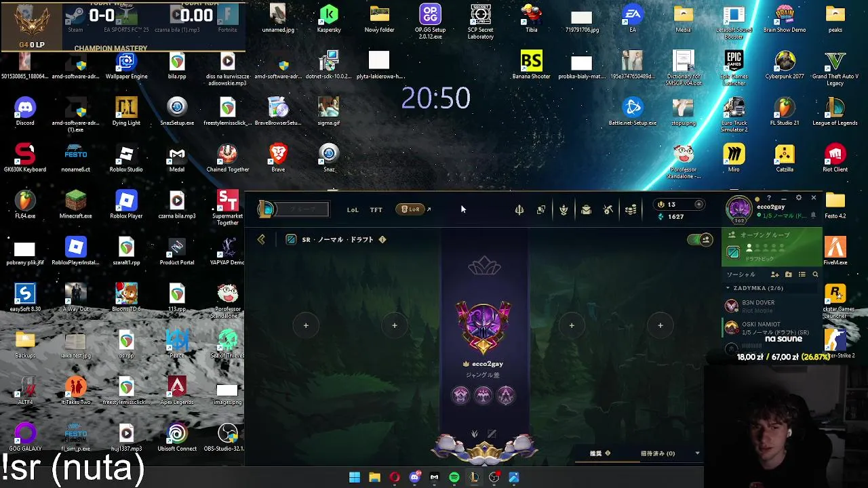Click the help question mark icon in client
The image size is (868, 488).
pyautogui.click(x=768, y=198)
